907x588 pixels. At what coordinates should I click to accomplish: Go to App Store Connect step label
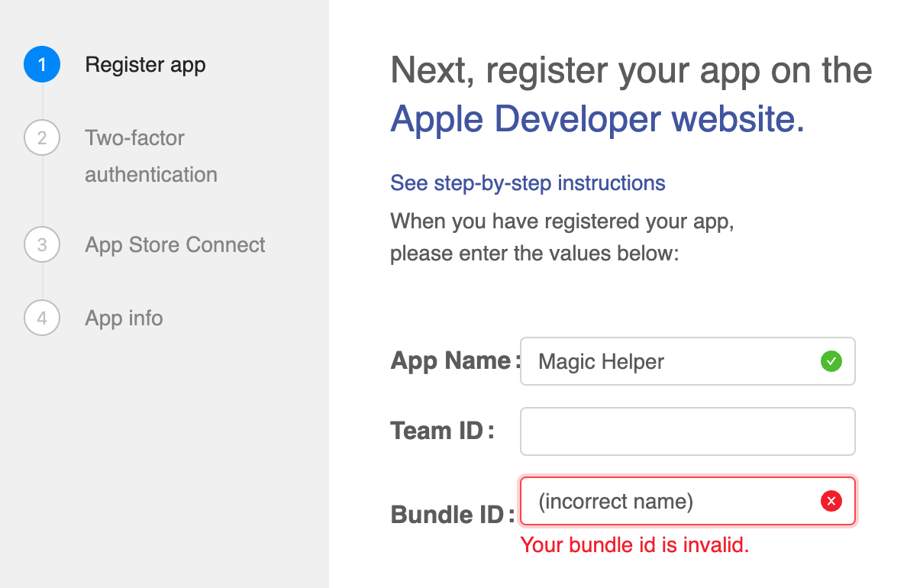(x=175, y=245)
